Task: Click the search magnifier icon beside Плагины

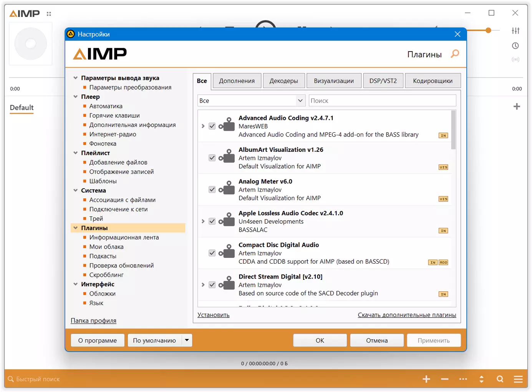Action: (x=455, y=54)
